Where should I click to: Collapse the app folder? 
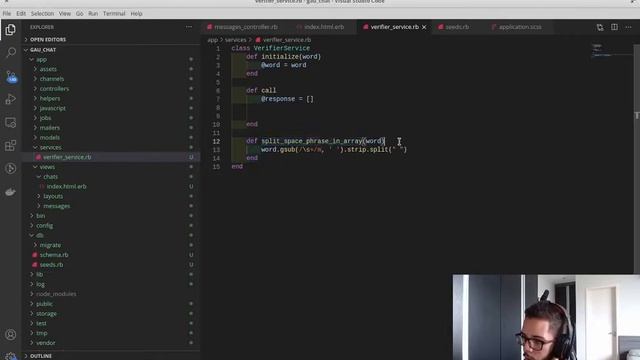pos(41,60)
